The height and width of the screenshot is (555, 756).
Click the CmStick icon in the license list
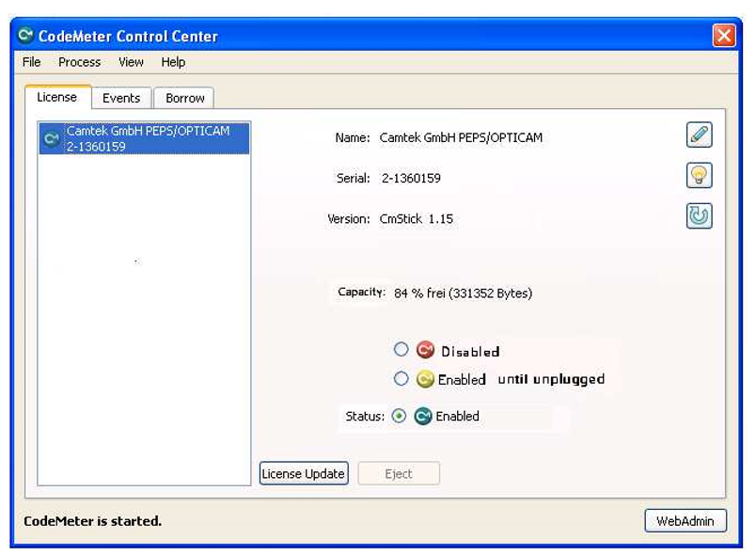tap(51, 139)
